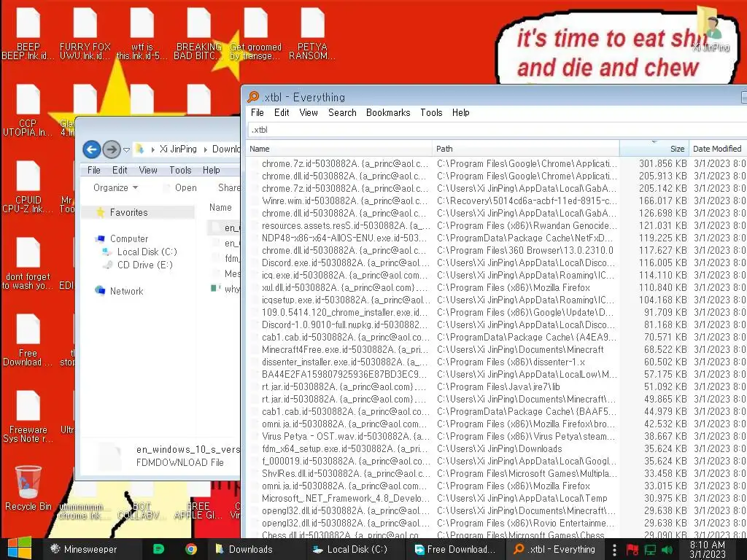Open the Windows Start menu
747x560 pixels.
coord(20,548)
